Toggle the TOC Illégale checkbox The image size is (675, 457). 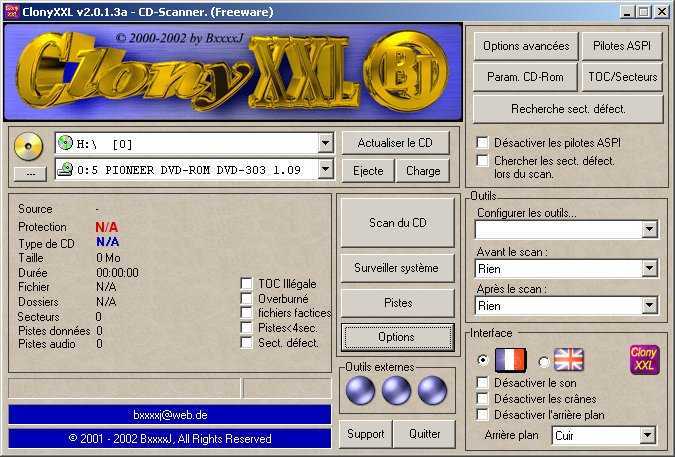point(246,283)
